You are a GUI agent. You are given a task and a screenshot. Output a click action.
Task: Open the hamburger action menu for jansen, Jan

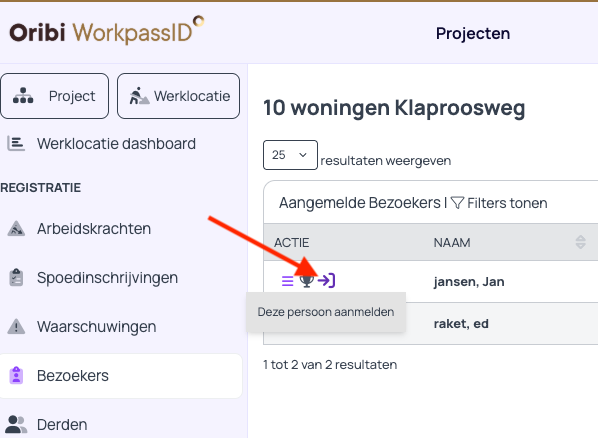tap(288, 281)
